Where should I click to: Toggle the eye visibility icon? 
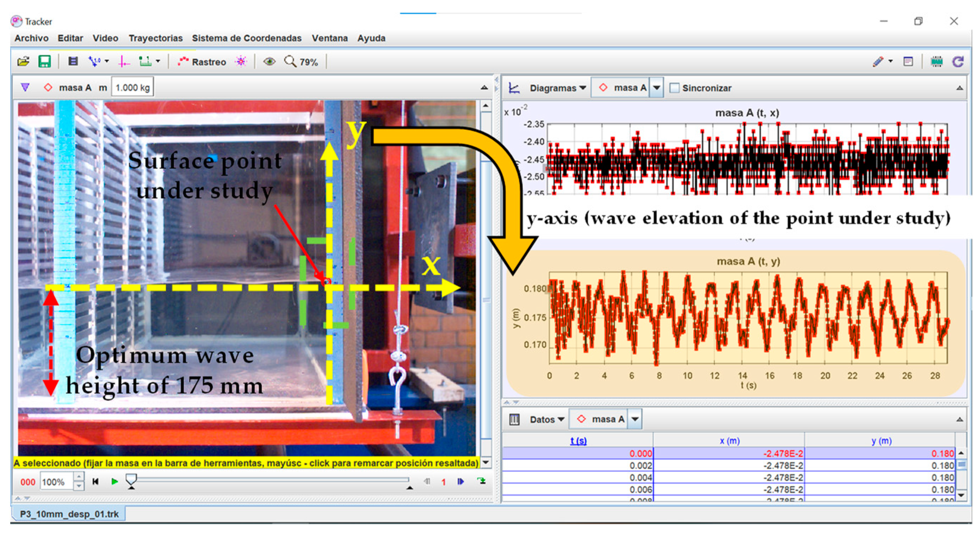tap(269, 61)
